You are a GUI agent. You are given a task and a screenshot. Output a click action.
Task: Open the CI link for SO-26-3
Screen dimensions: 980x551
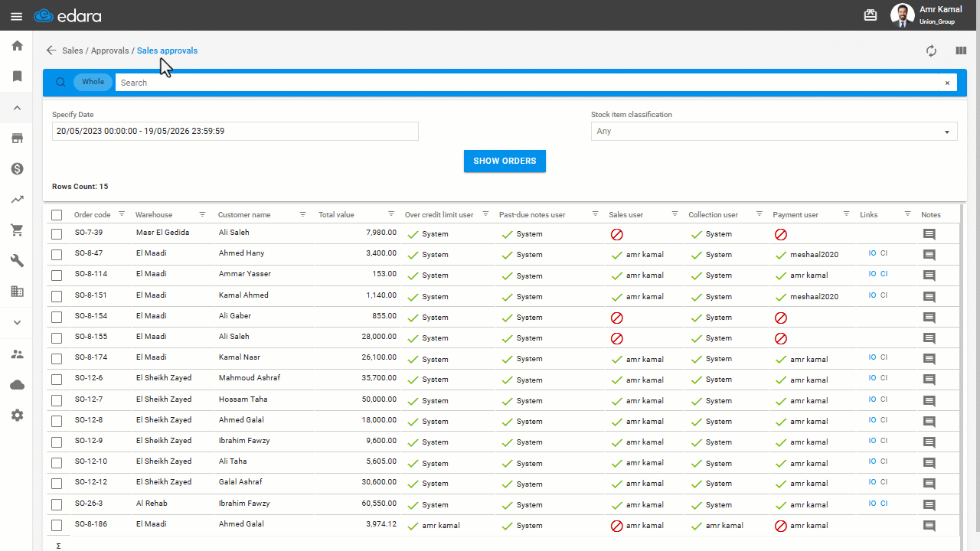884,504
